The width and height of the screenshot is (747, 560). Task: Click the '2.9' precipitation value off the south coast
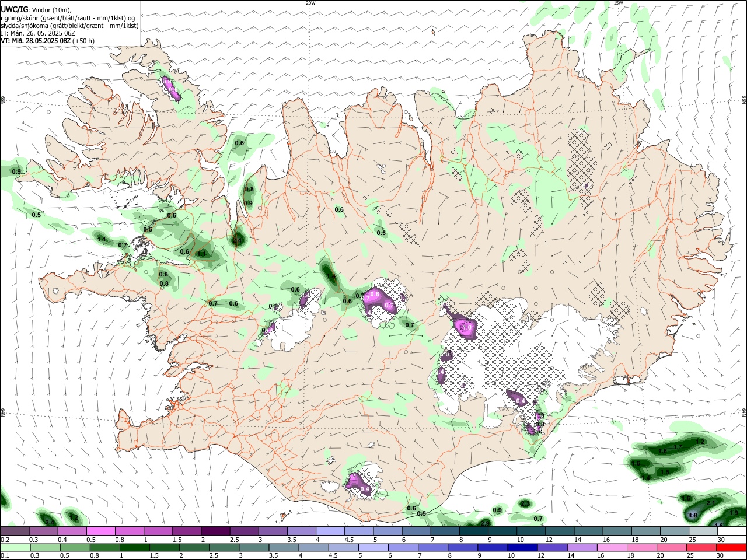[485, 523]
